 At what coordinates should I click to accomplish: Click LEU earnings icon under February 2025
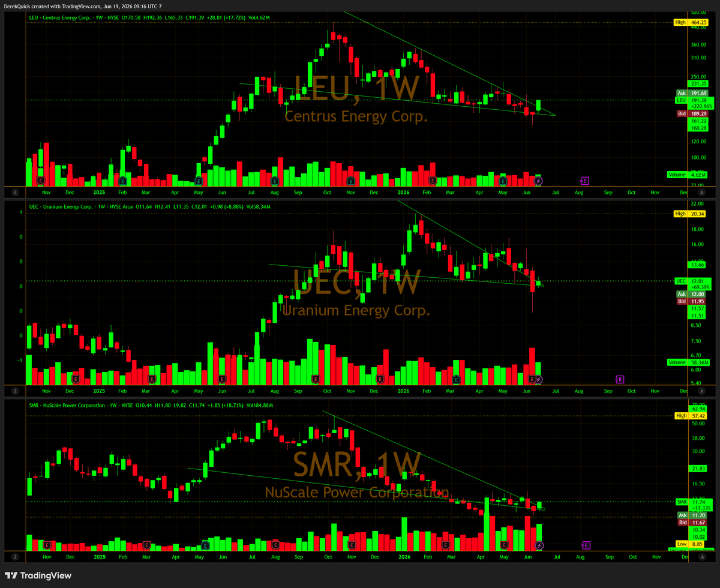click(122, 180)
